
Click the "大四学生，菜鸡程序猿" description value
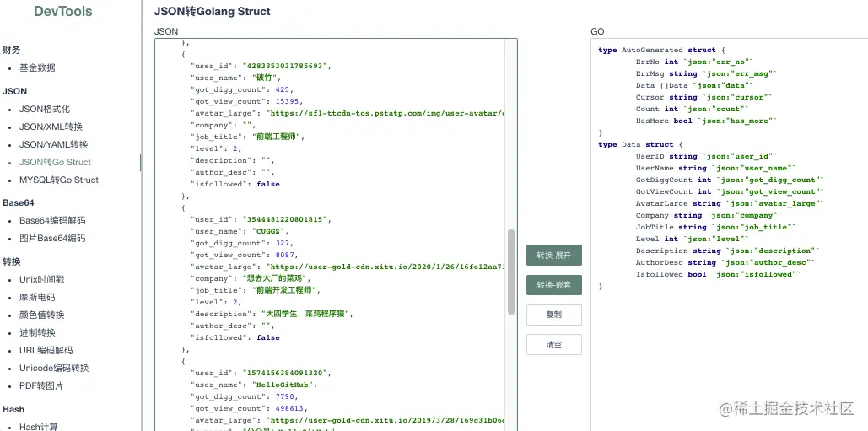(x=305, y=314)
